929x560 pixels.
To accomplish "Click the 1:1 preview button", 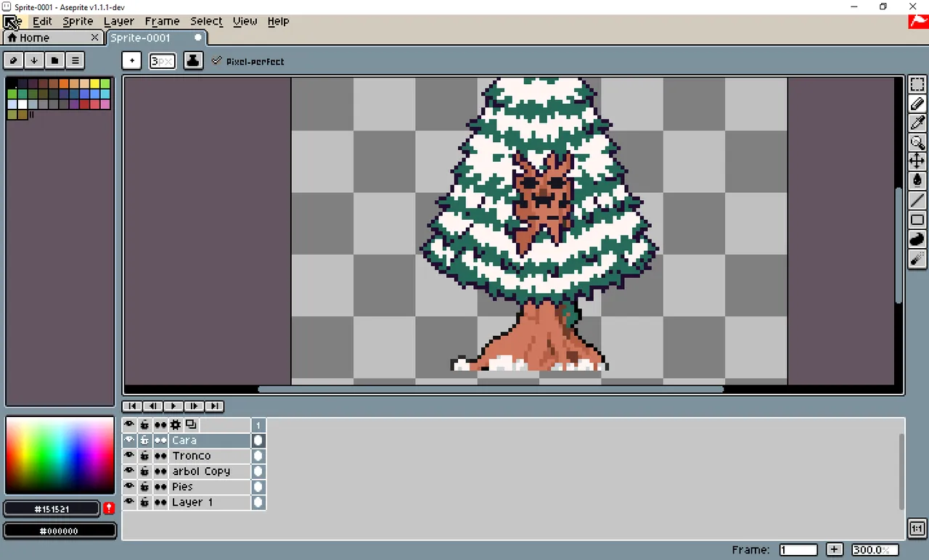I will 917,528.
